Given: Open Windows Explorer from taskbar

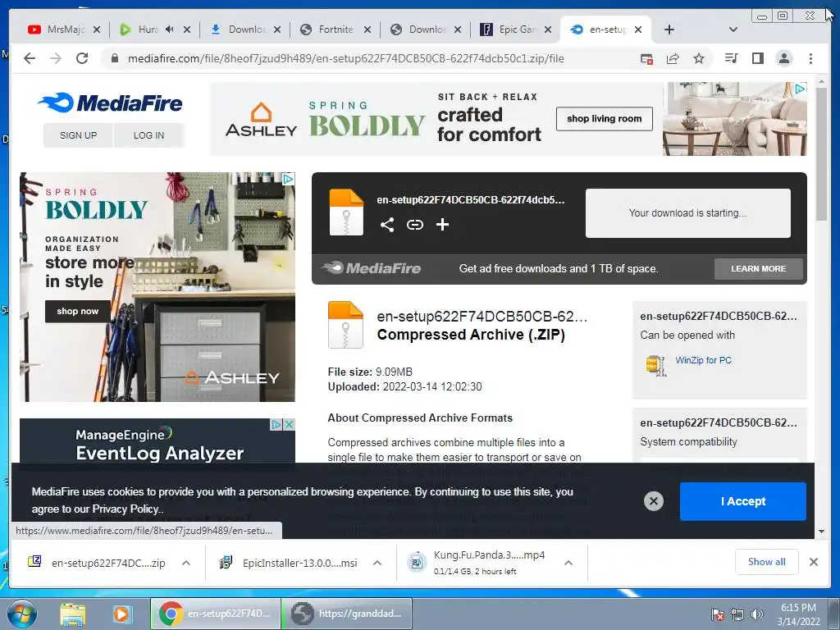Looking at the screenshot, I should tap(73, 614).
